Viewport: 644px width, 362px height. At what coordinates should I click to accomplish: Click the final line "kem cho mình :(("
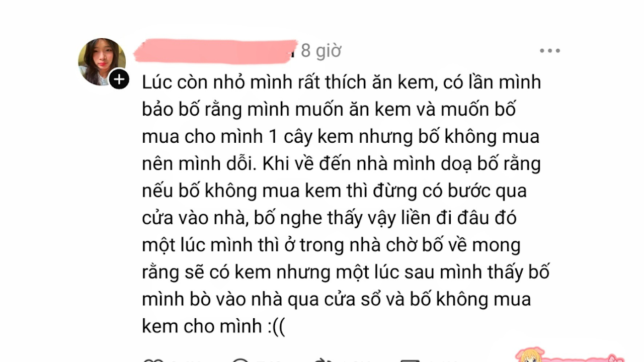213,327
